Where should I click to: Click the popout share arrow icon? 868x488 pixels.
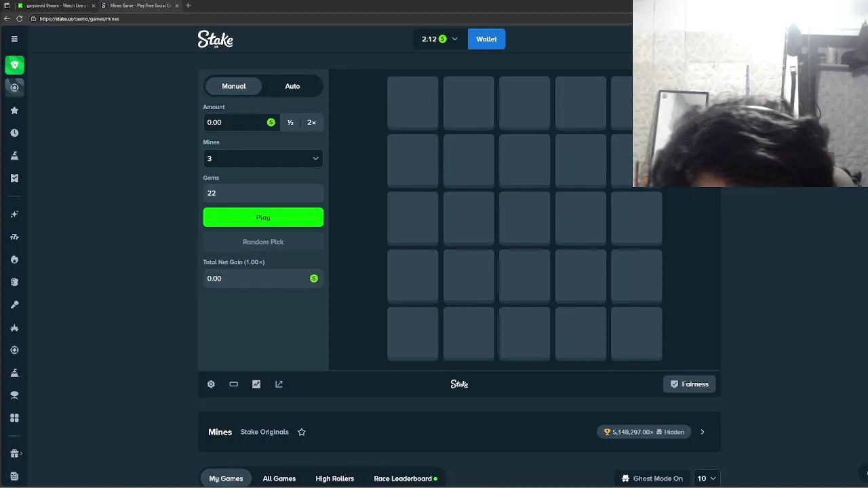click(279, 384)
